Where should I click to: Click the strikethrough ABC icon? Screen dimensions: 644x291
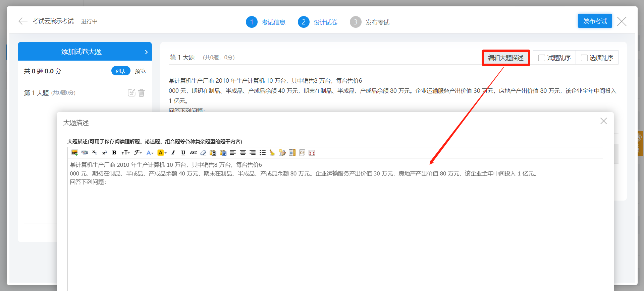tap(193, 153)
